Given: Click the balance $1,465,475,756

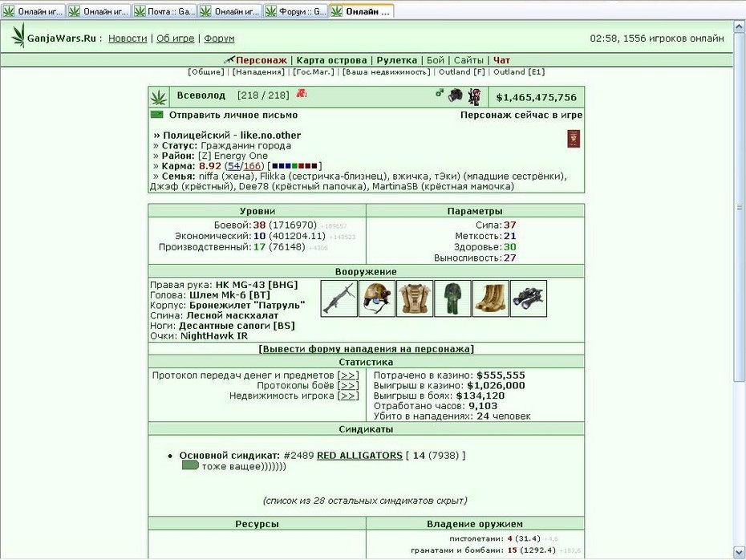Looking at the screenshot, I should [x=536, y=98].
